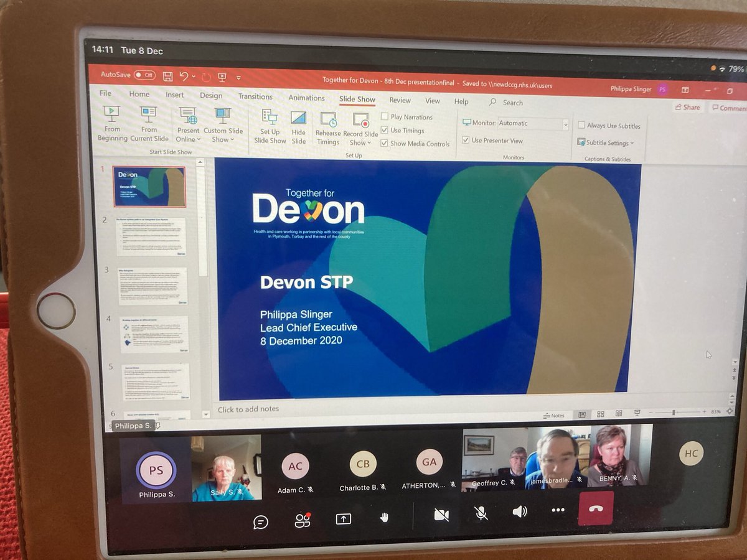Expand Record Slide Show dropdown arrow
The height and width of the screenshot is (560, 747).
click(369, 143)
